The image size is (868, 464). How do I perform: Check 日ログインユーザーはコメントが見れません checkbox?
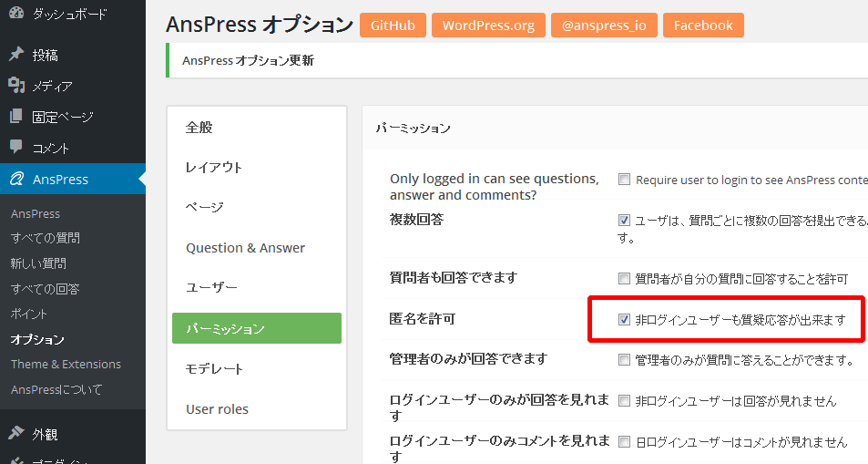click(624, 441)
